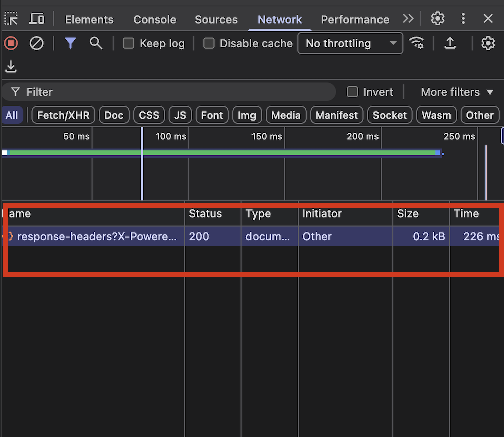Filter requests by Font
Screen dimensions: 504x437
click(x=212, y=115)
